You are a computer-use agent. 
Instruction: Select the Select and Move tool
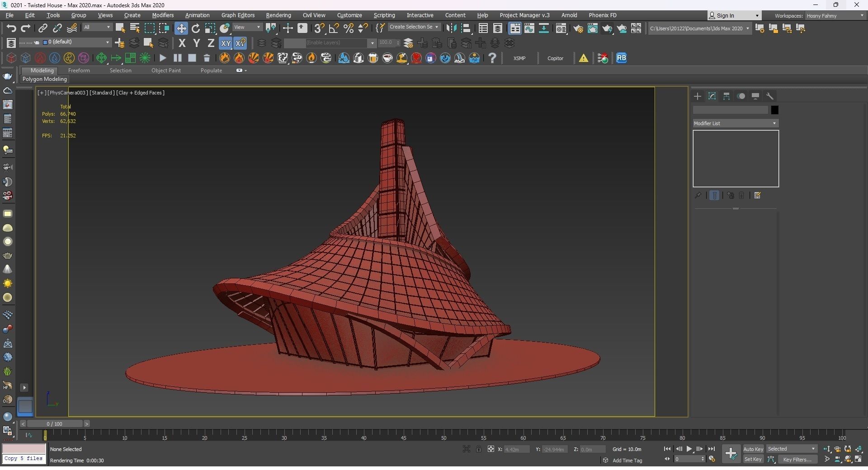pyautogui.click(x=181, y=28)
